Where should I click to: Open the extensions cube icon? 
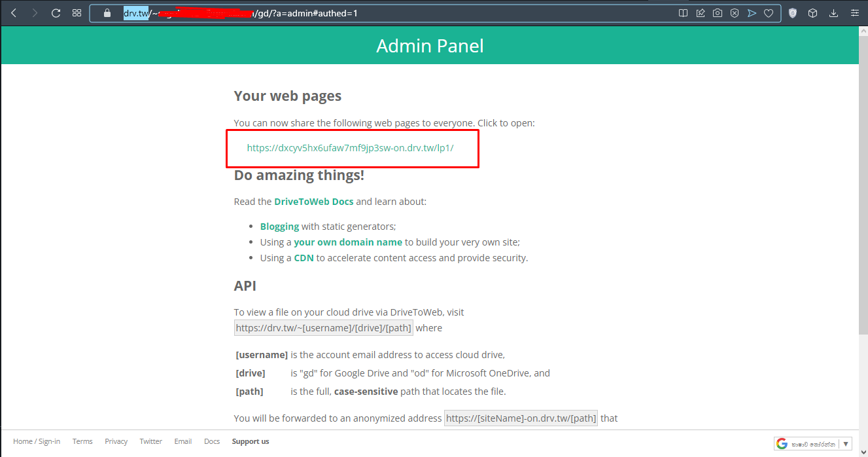[813, 13]
